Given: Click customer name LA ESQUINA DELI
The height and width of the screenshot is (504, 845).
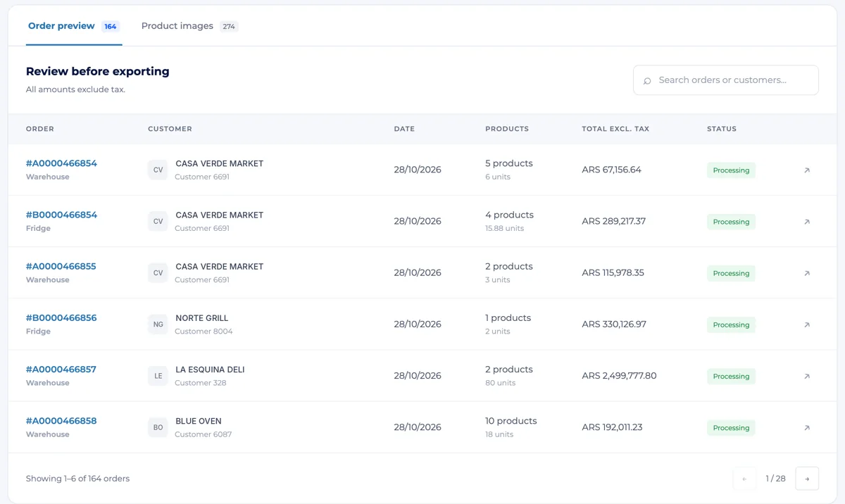Looking at the screenshot, I should (x=210, y=370).
